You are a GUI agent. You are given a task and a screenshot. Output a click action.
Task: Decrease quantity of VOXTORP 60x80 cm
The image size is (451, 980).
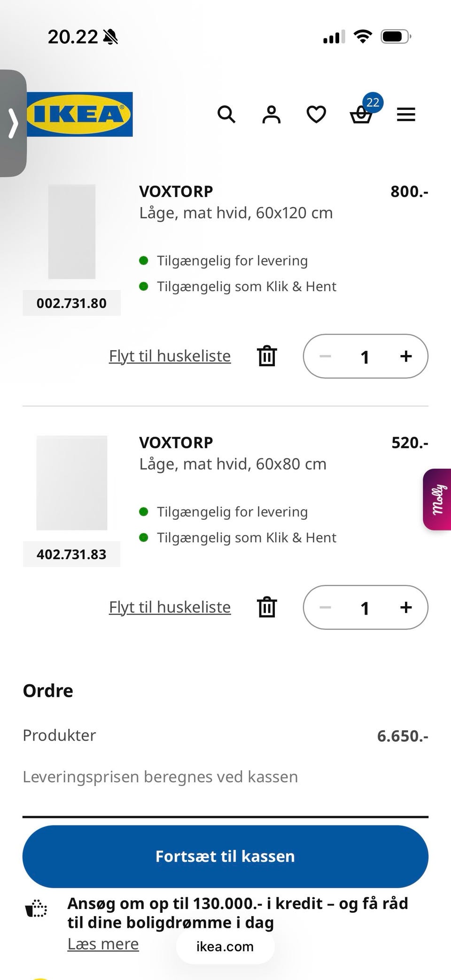click(x=325, y=607)
